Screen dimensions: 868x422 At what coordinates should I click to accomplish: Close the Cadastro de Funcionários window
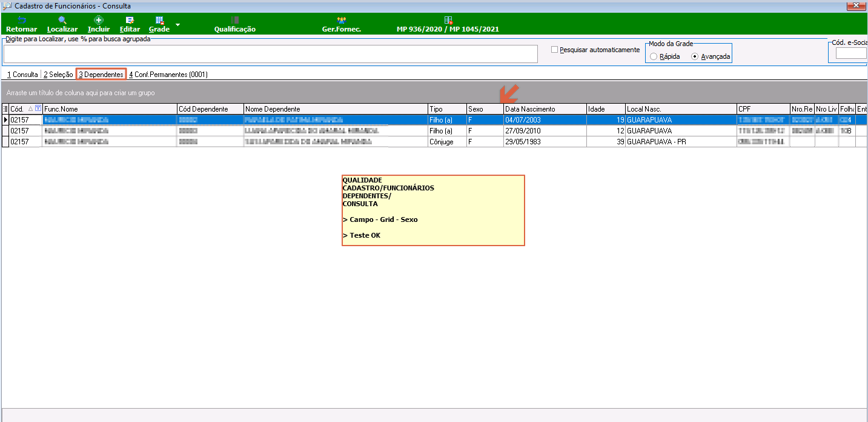[x=856, y=5]
